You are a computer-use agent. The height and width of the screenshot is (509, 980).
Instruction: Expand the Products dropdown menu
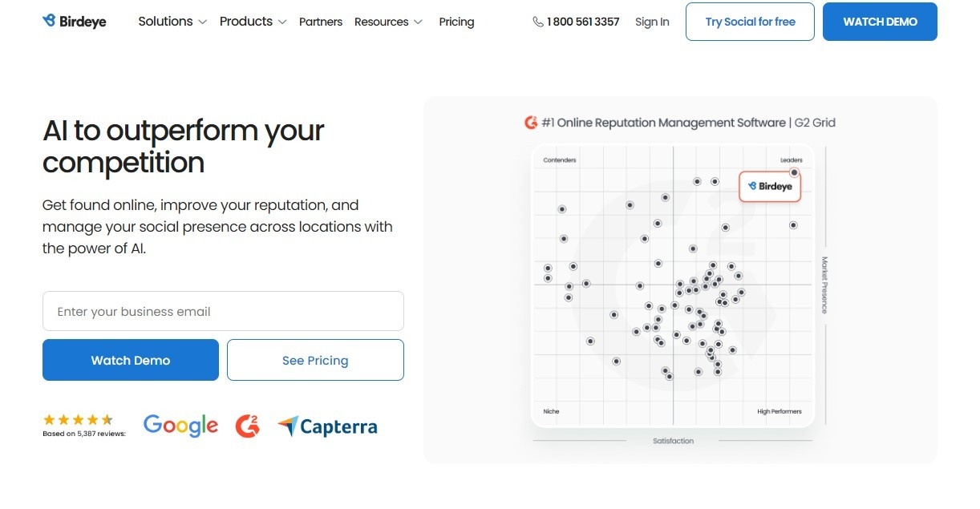[x=253, y=22]
